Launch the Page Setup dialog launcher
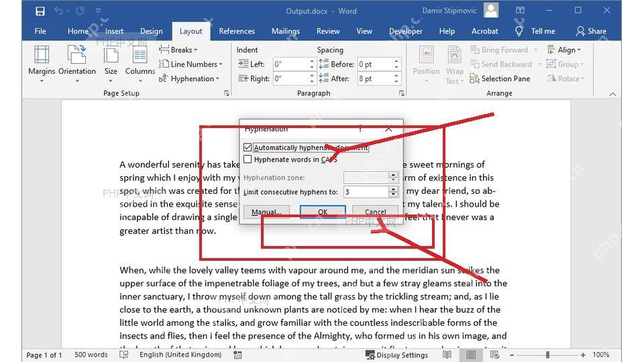Viewport: 644px width, 362px height. (227, 94)
